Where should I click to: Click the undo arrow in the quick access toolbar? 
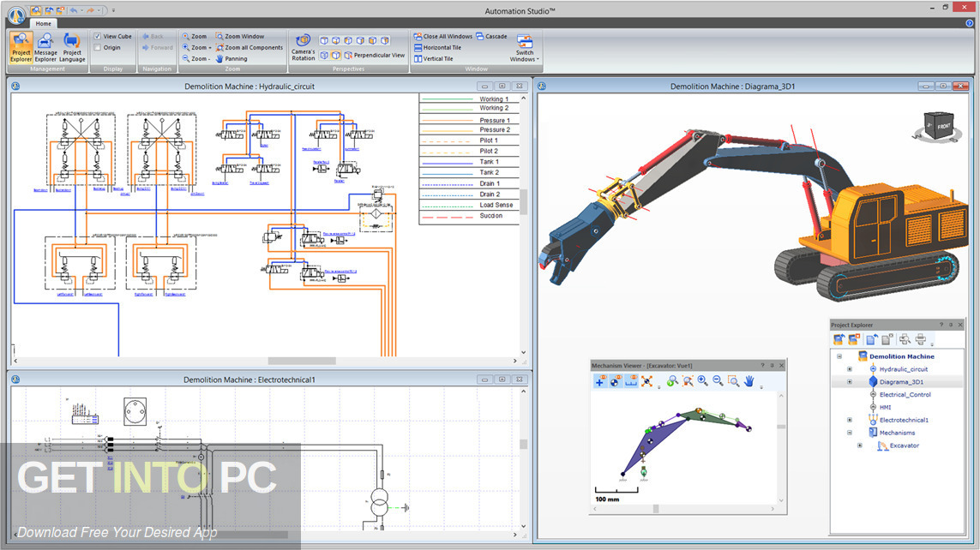click(x=75, y=10)
